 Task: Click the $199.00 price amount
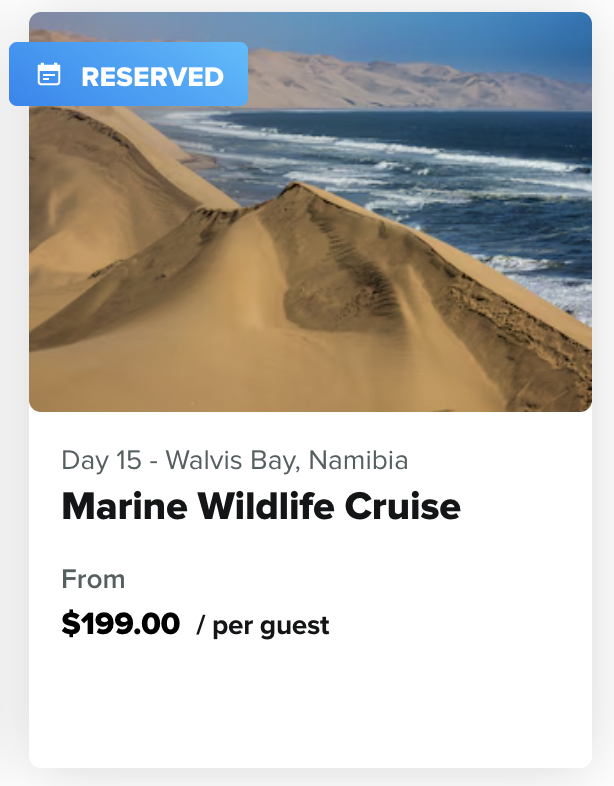point(121,624)
